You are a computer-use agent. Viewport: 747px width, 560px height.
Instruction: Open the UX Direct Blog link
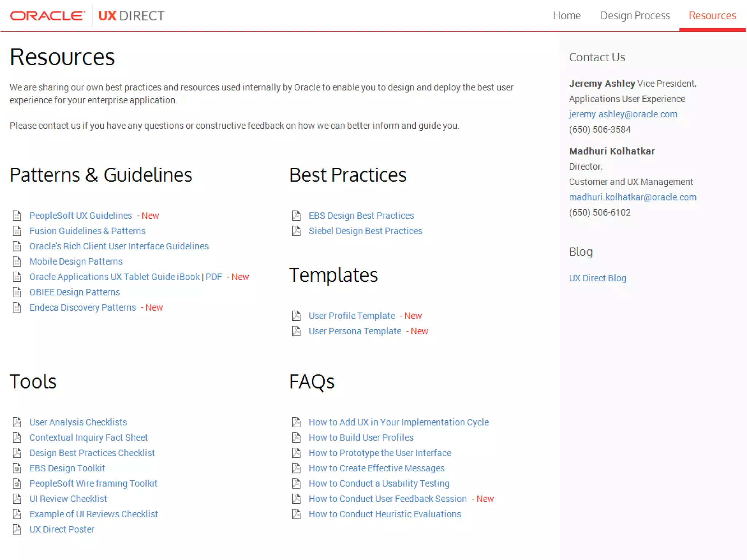point(597,278)
